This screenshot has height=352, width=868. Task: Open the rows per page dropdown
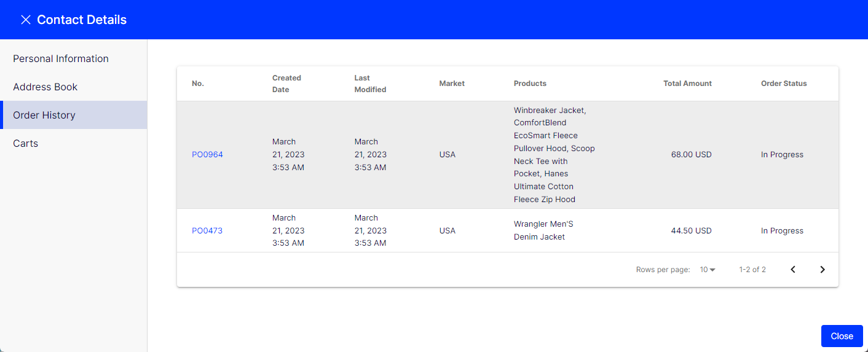point(708,270)
